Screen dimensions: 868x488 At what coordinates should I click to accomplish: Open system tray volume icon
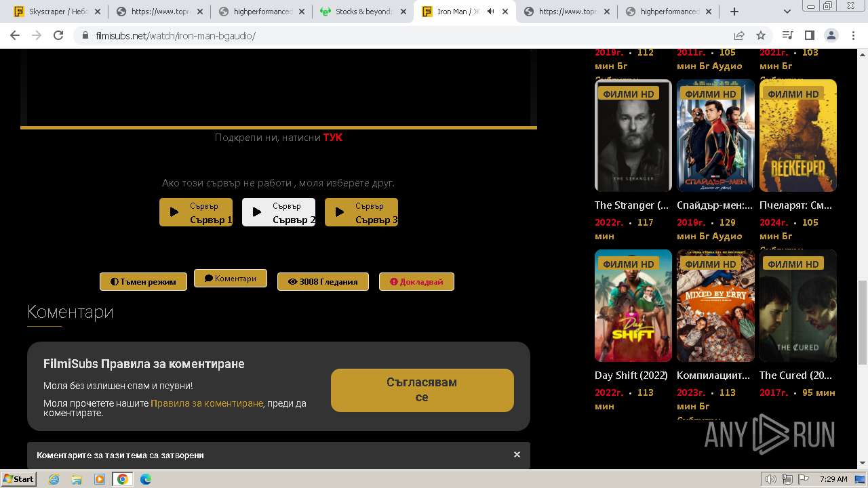click(x=771, y=479)
